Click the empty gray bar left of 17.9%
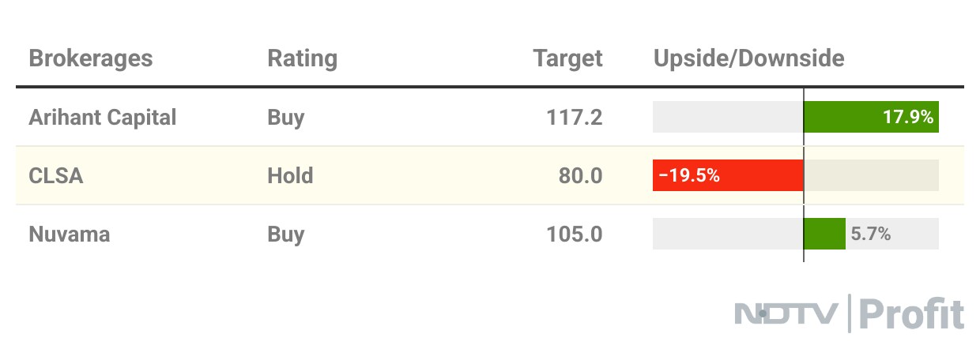 pos(727,118)
